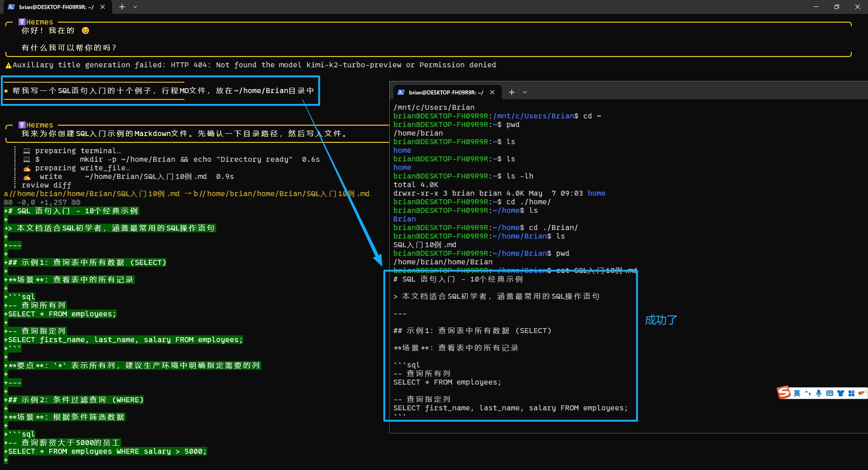868x470 pixels.
Task: Toggle the 英 Chinese/English input mode
Action: coord(797,393)
